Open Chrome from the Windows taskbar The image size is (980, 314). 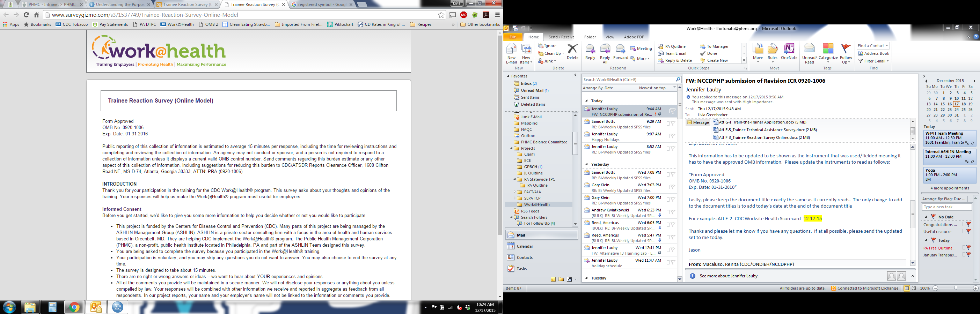74,307
